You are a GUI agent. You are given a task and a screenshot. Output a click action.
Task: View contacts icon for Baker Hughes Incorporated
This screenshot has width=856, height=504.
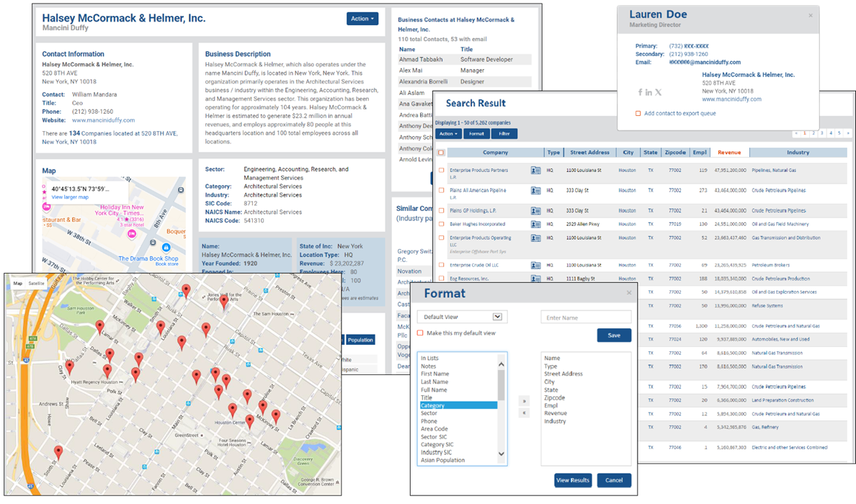[535, 224]
